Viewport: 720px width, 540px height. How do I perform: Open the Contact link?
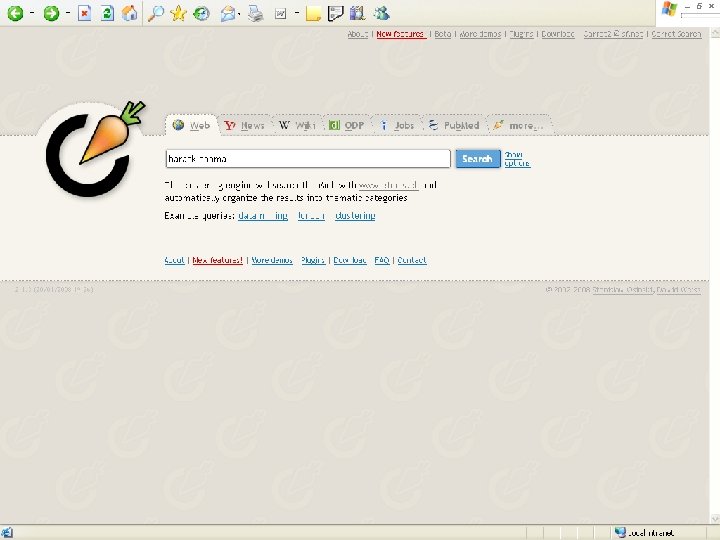pos(412,260)
